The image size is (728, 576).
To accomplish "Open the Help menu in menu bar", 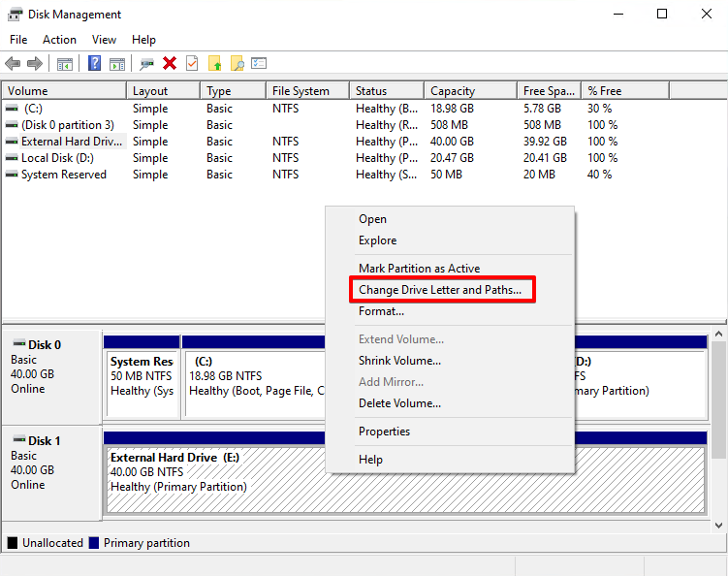I will pos(143,40).
